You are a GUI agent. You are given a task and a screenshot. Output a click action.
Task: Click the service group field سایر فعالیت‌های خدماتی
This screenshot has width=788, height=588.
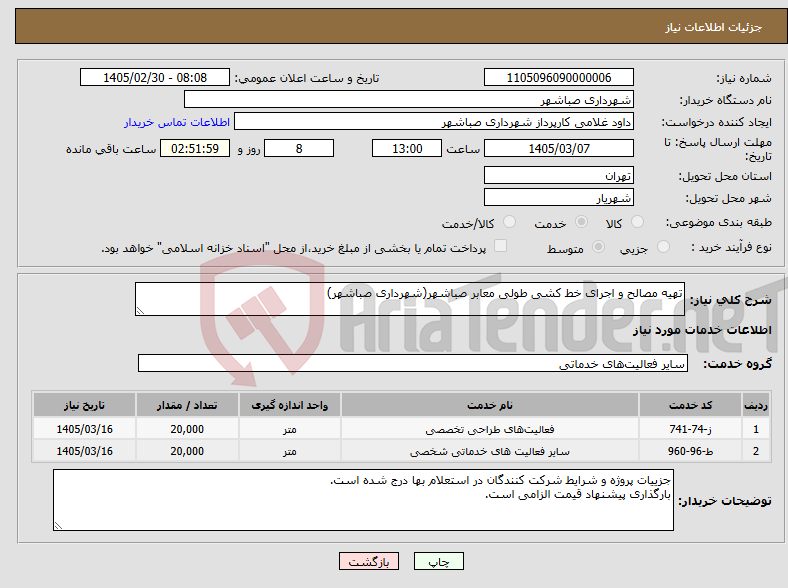(x=413, y=363)
